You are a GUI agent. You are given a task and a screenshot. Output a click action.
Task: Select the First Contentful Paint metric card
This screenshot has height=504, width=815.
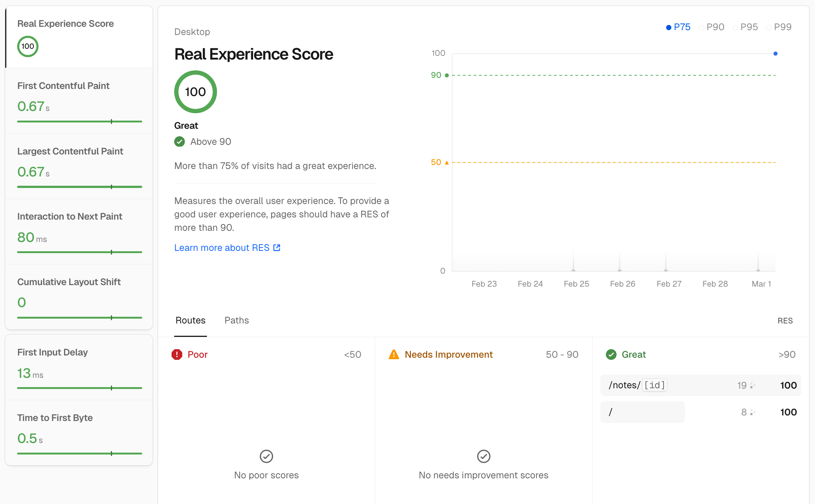click(x=79, y=101)
